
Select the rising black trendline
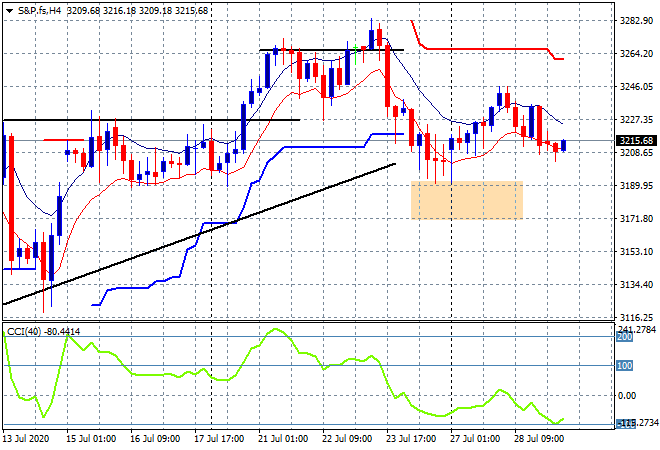click(199, 234)
